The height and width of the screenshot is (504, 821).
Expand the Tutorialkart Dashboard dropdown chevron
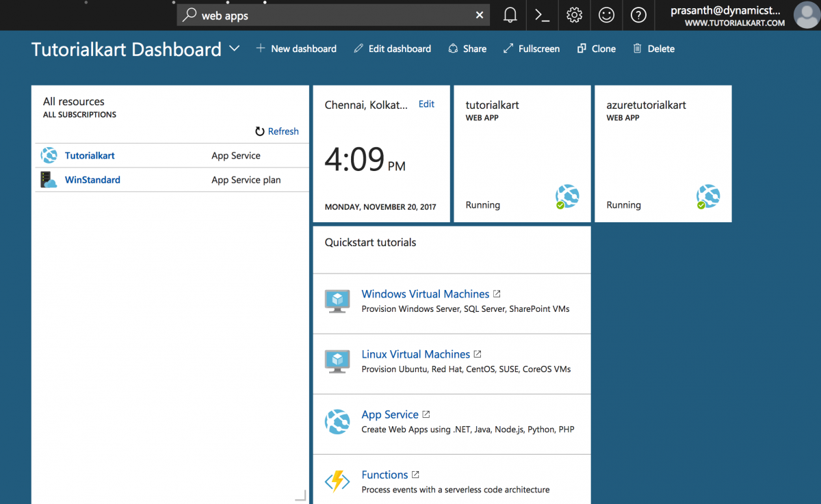pos(234,49)
